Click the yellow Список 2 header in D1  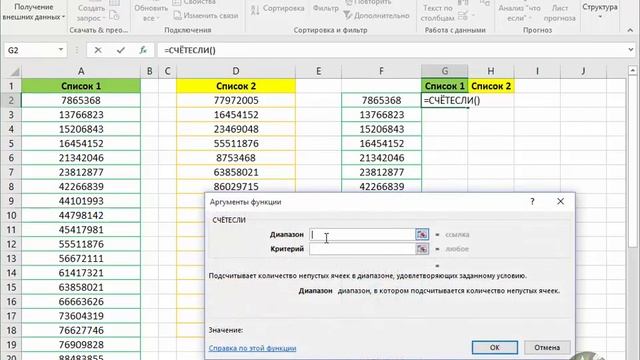[x=236, y=86]
